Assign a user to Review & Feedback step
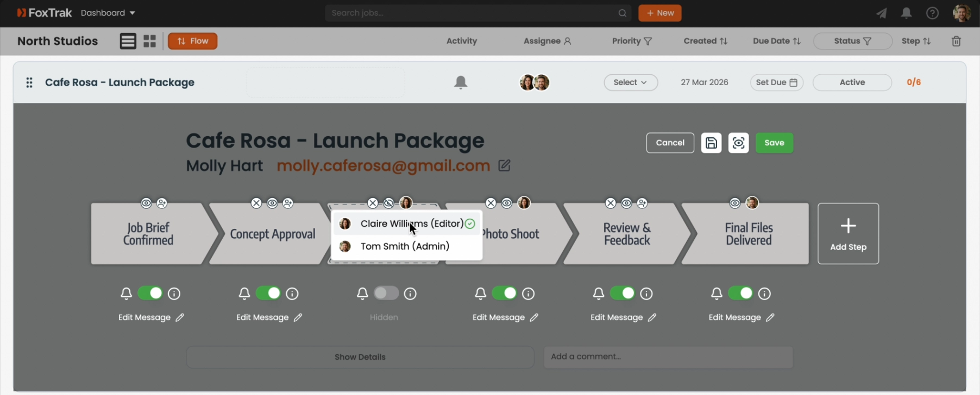This screenshot has height=395, width=980. (x=642, y=203)
